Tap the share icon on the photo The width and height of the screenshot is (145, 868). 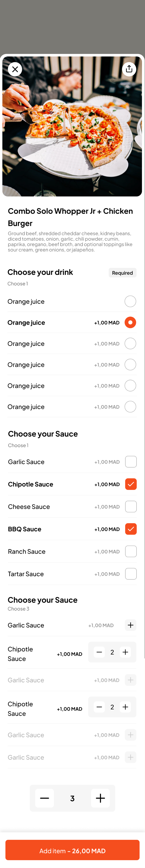[129, 70]
